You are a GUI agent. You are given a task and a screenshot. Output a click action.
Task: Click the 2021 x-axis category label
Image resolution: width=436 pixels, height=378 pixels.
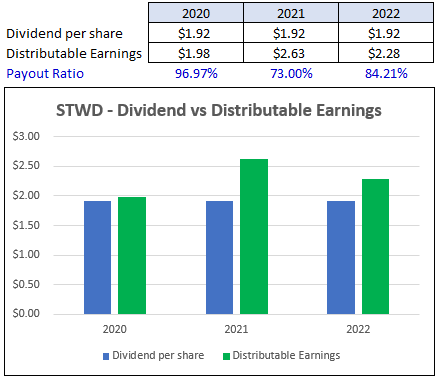[x=236, y=329]
